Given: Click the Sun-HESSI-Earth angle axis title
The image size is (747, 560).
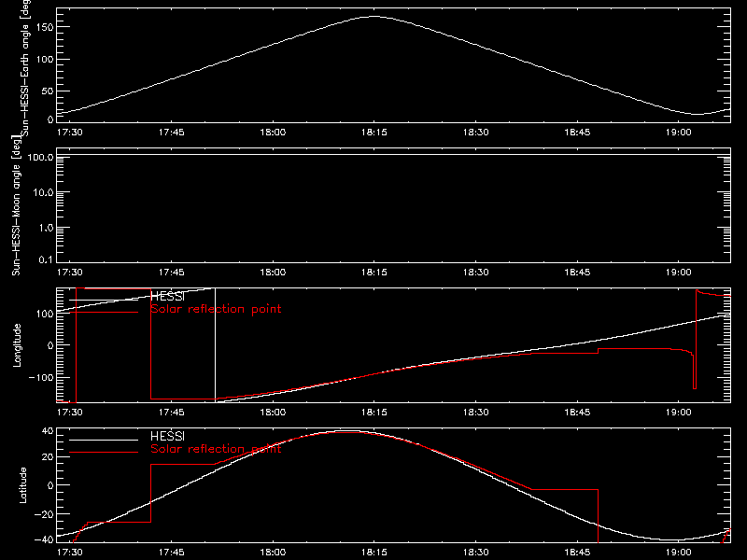Looking at the screenshot, I should (x=26, y=68).
